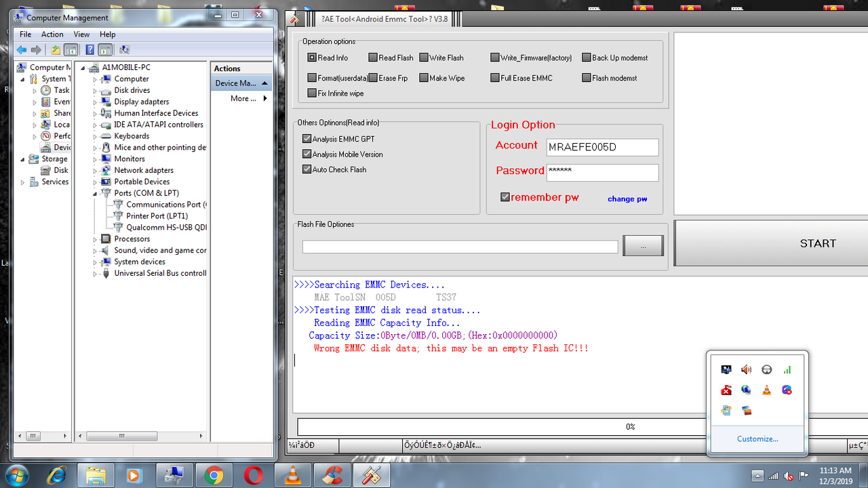
Task: Click the flash file browse "..." button
Action: point(643,246)
